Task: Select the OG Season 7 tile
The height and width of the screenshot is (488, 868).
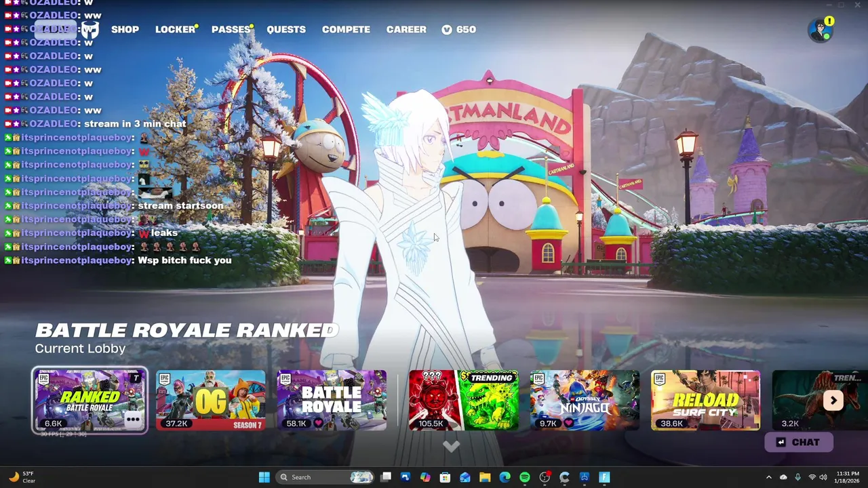Action: (210, 400)
